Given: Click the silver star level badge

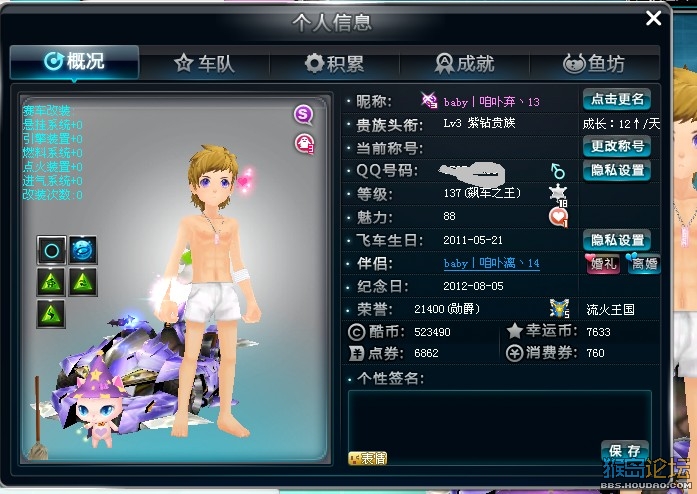Looking at the screenshot, I should [x=558, y=195].
